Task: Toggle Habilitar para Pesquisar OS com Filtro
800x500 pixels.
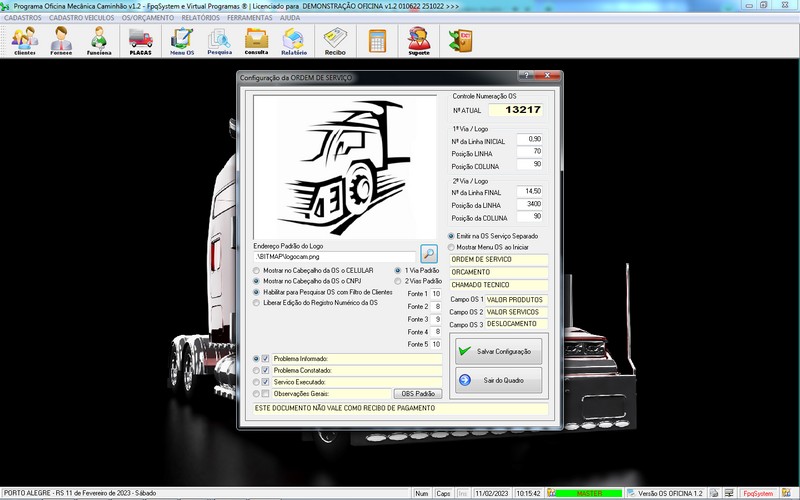Action: (x=257, y=292)
